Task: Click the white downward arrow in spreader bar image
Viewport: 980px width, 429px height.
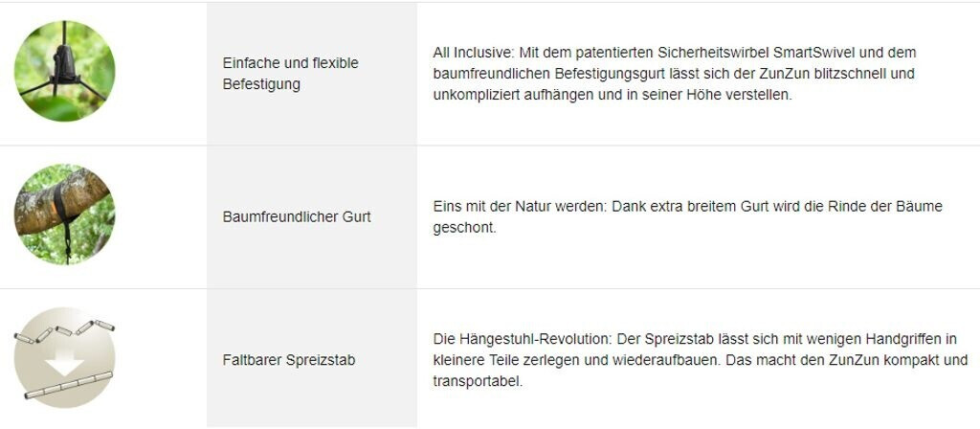Action: [65, 358]
